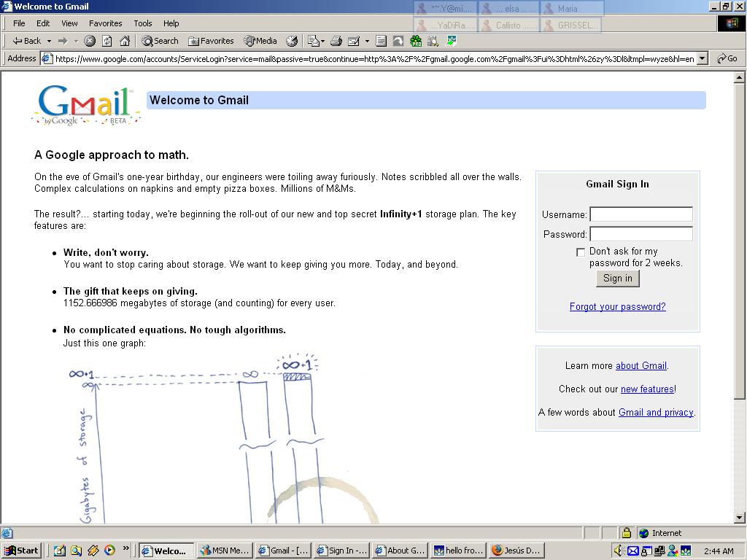
Task: Open the View menu
Action: coord(69,23)
